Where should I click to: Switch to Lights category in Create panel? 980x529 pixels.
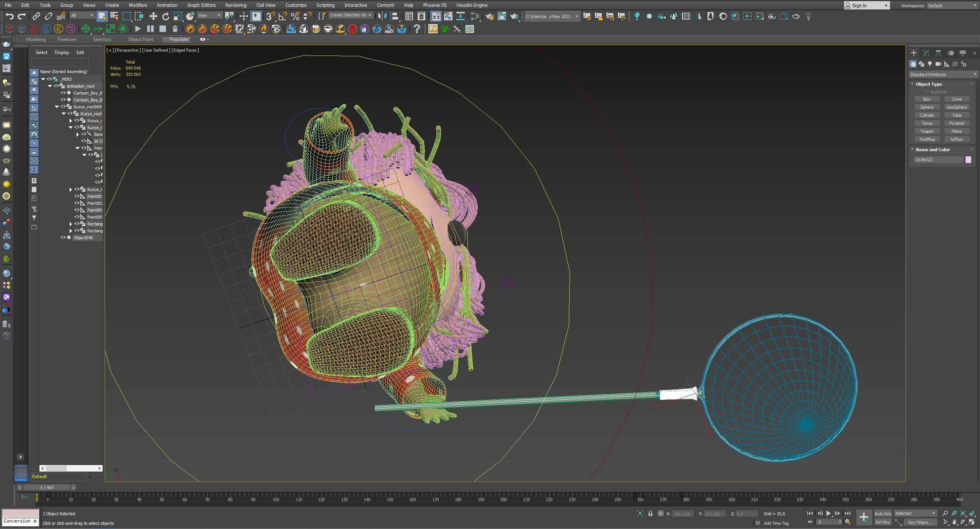tap(930, 64)
